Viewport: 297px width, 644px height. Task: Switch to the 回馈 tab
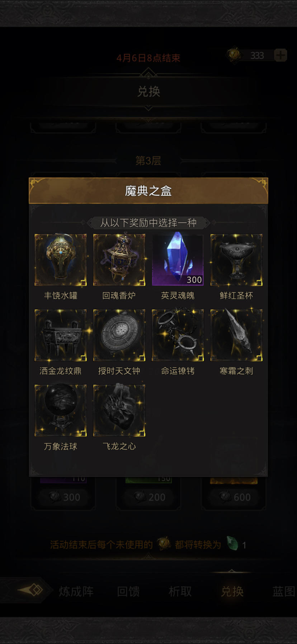click(128, 591)
